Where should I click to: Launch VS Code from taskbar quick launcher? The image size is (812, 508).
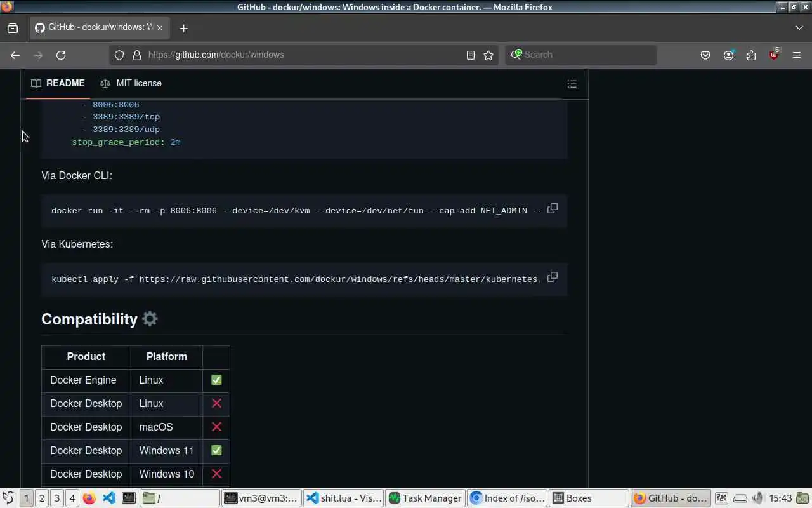pyautogui.click(x=108, y=498)
